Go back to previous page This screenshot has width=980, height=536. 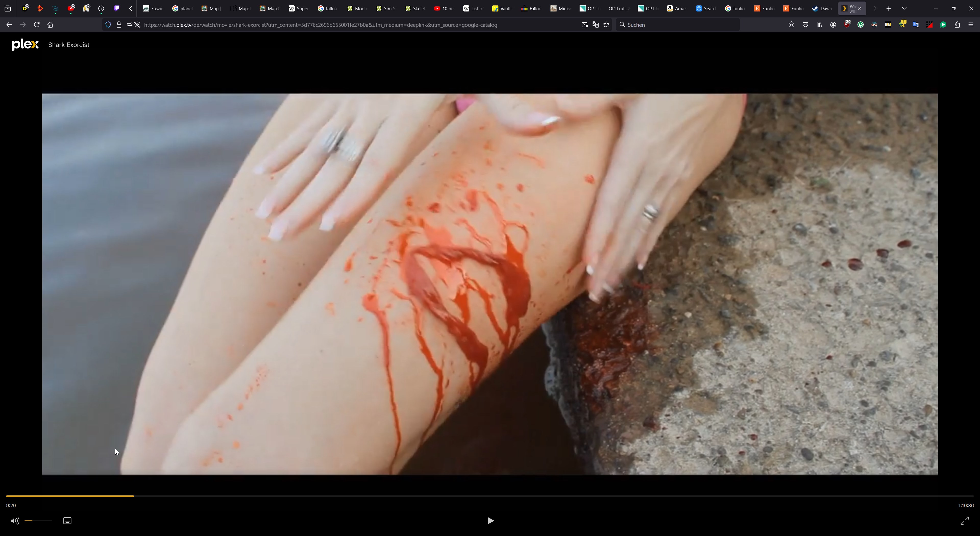tap(9, 25)
